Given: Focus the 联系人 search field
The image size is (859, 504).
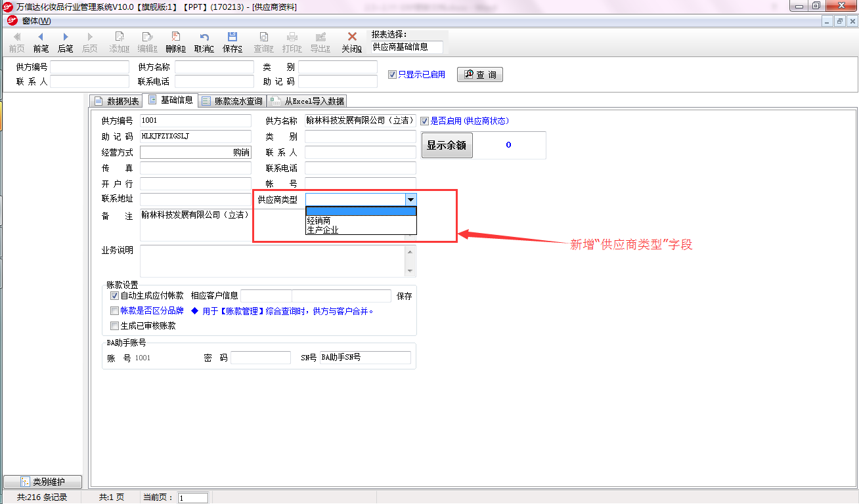Looking at the screenshot, I should click(90, 81).
